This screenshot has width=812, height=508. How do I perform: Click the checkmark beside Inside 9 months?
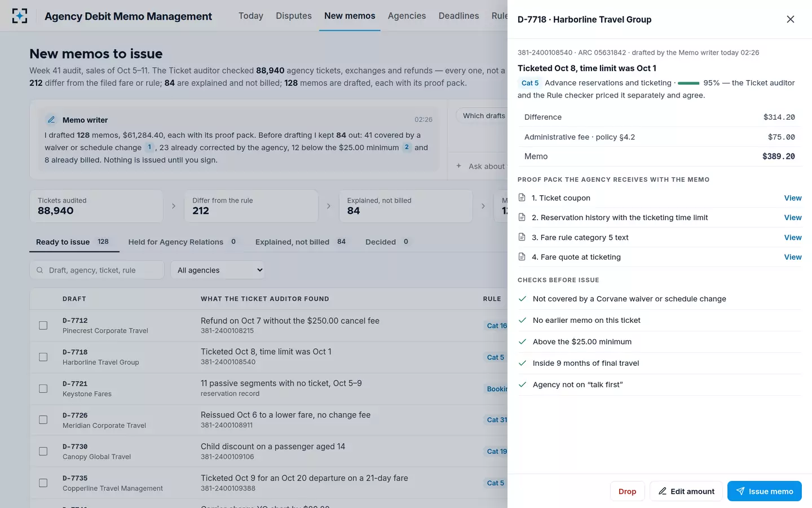(x=522, y=363)
